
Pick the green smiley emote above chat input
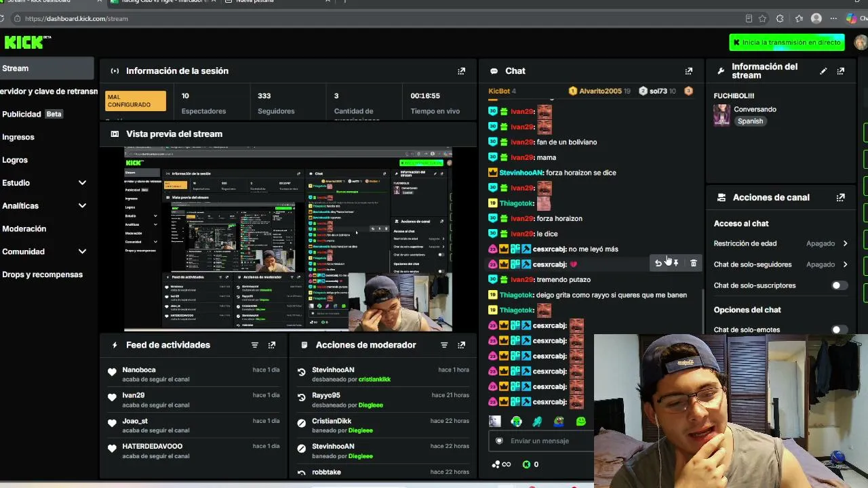click(x=581, y=422)
